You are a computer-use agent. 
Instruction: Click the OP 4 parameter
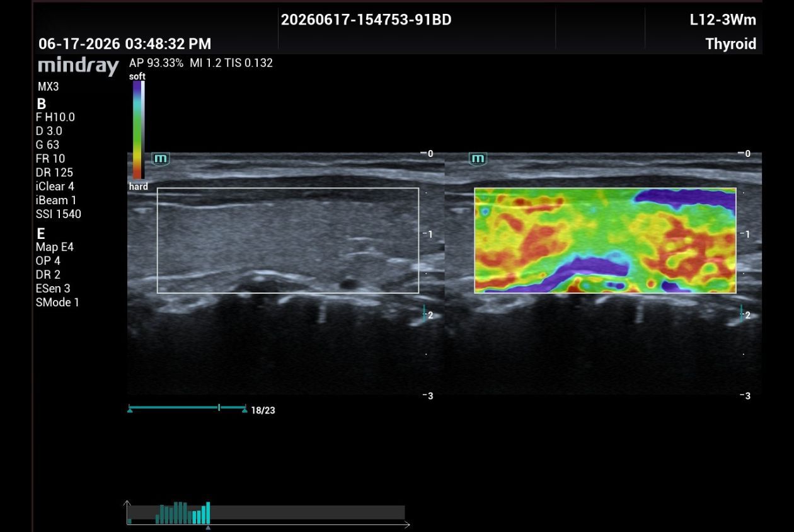49,261
